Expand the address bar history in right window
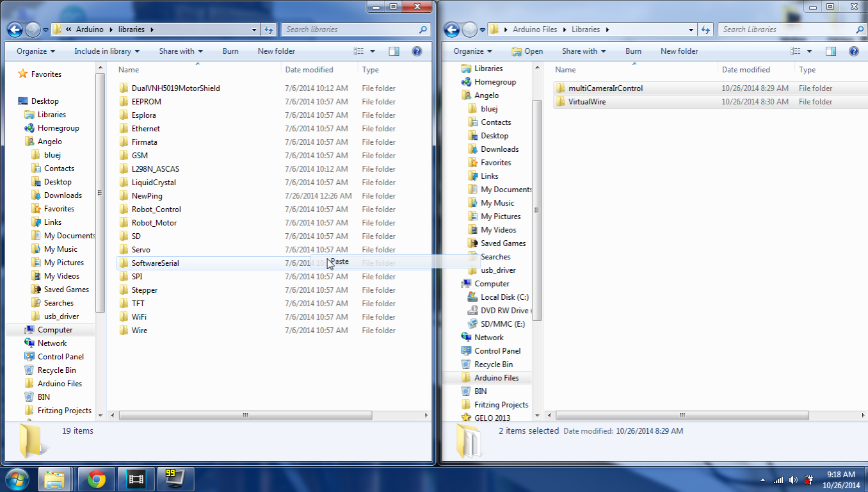This screenshot has width=868, height=492. click(691, 29)
